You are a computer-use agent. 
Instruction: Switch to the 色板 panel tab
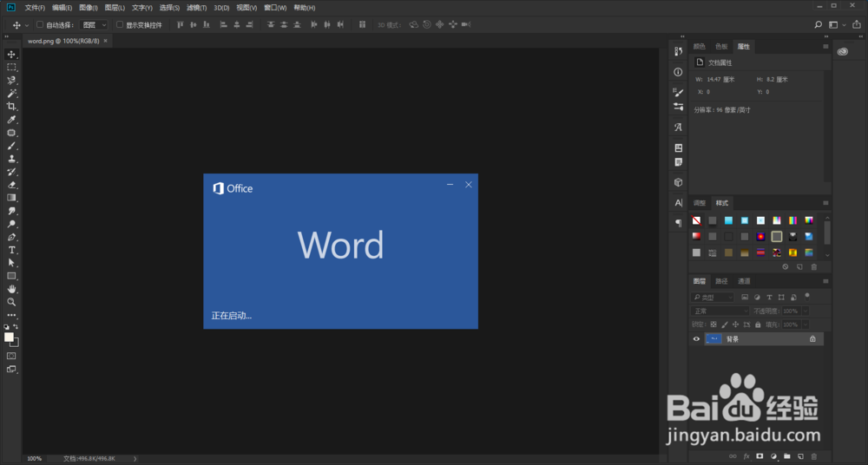[721, 47]
